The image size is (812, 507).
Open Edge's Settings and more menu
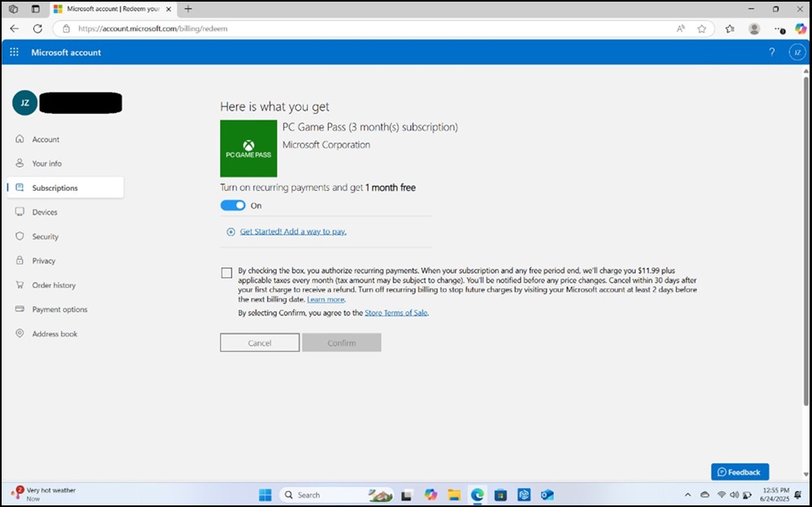pos(778,28)
